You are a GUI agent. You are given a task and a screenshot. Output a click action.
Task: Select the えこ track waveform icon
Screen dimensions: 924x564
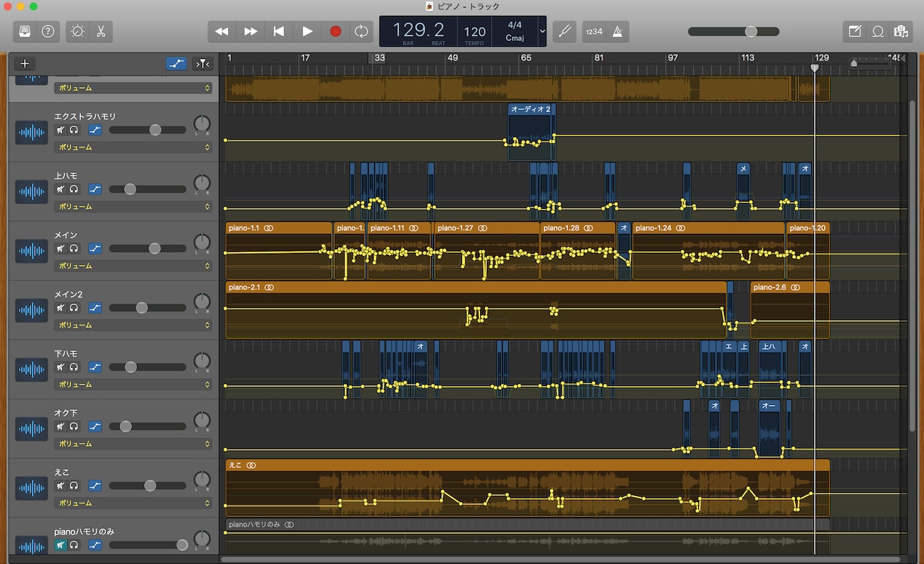pos(32,488)
